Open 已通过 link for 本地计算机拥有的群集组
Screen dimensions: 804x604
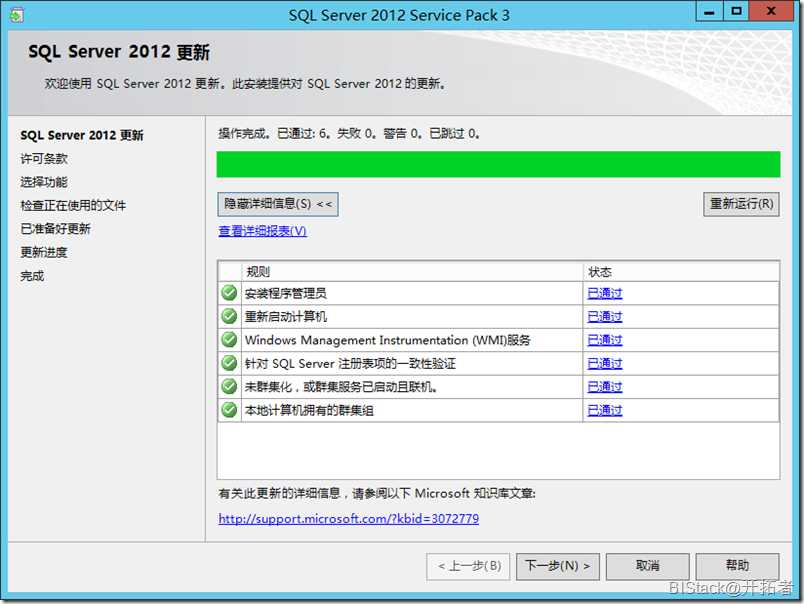point(605,410)
